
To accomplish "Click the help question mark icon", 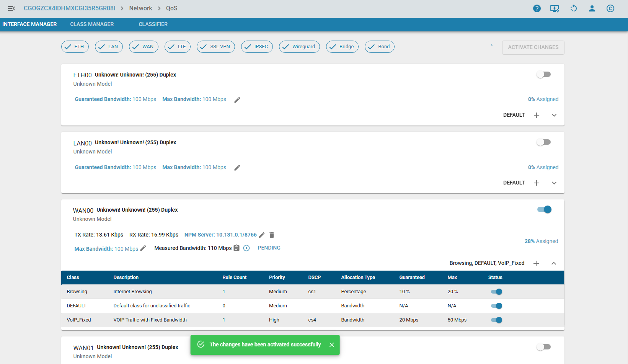I will coord(537,8).
